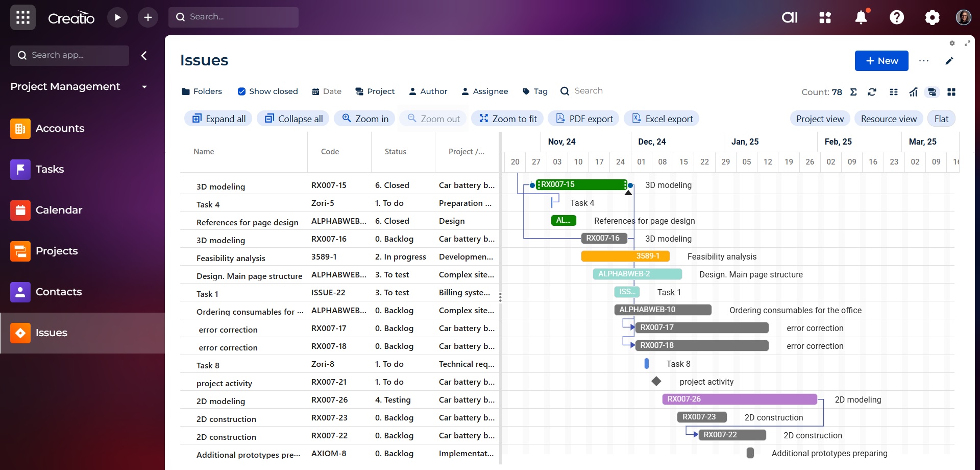980x470 pixels.
Task: Switch to Resource view
Action: [x=889, y=119]
